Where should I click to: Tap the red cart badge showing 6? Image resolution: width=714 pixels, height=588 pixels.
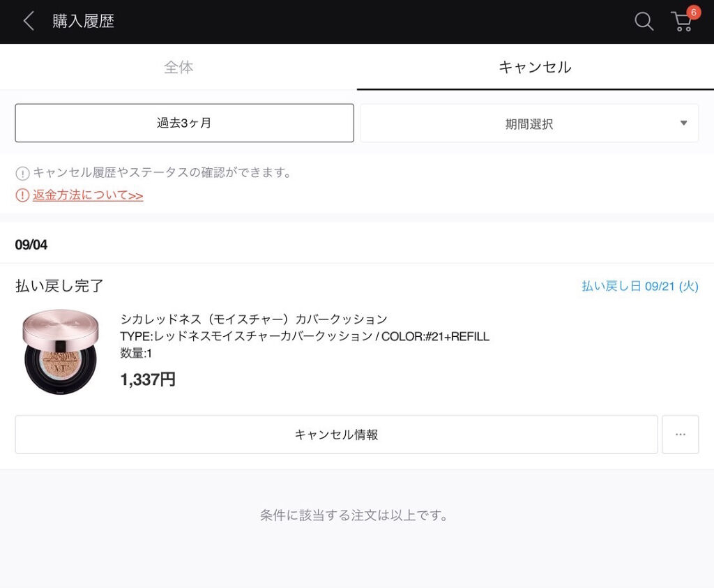(x=693, y=12)
